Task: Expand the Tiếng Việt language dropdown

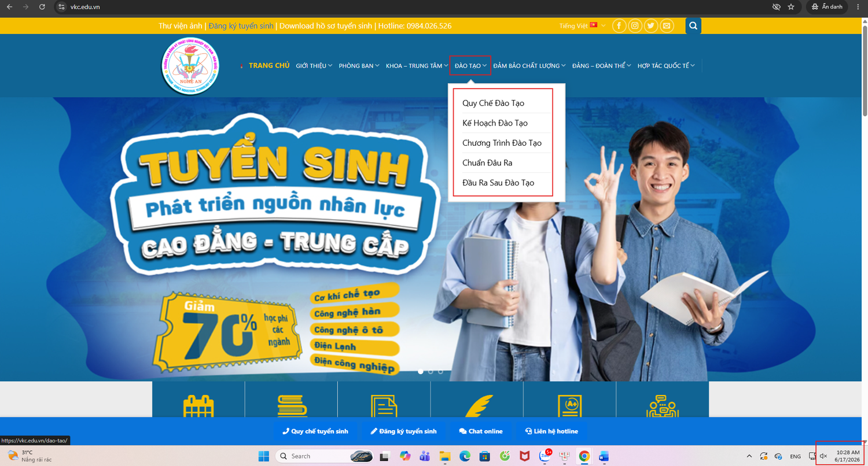Action: (x=583, y=26)
